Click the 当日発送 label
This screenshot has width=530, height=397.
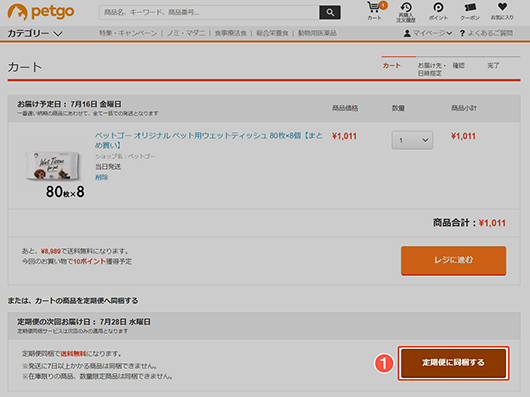(x=108, y=167)
